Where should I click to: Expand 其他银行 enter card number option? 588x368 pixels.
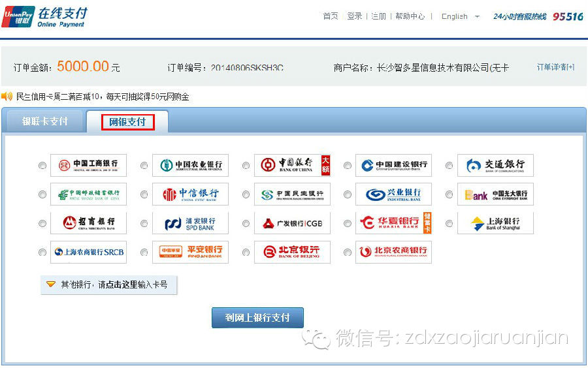click(108, 285)
